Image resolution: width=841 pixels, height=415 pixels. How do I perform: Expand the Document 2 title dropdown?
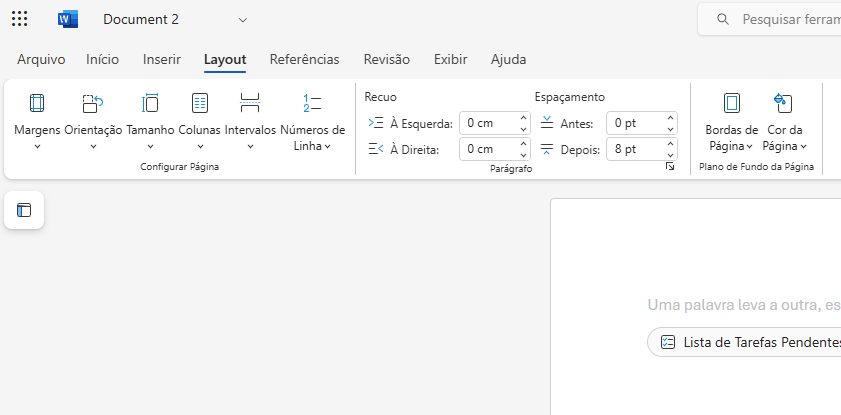pos(243,20)
